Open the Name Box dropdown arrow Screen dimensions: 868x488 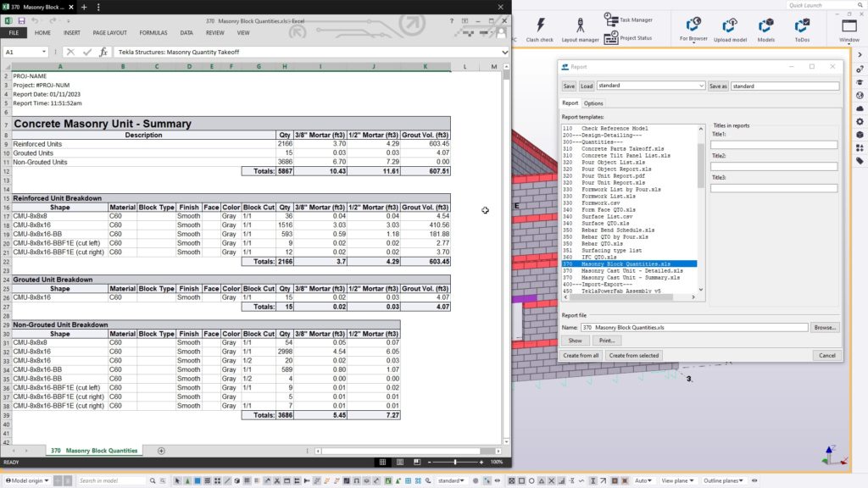click(x=44, y=52)
